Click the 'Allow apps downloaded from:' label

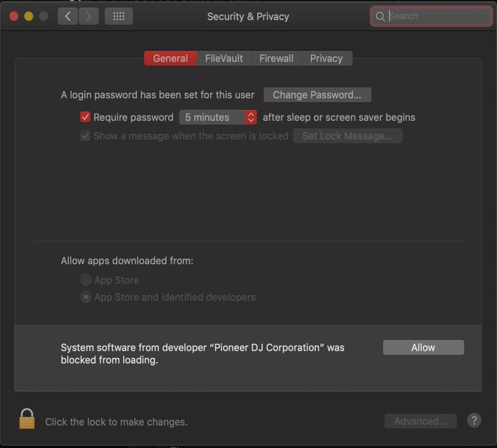click(127, 261)
